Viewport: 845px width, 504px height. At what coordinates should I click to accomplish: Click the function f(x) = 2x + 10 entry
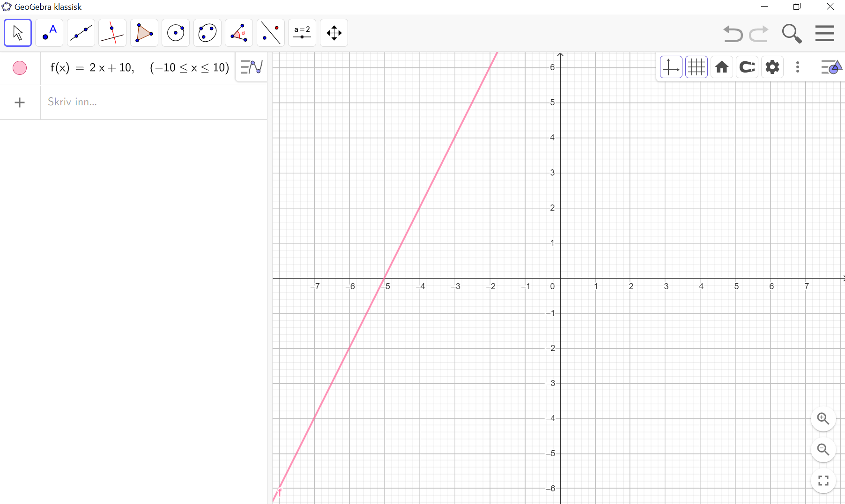coord(140,68)
